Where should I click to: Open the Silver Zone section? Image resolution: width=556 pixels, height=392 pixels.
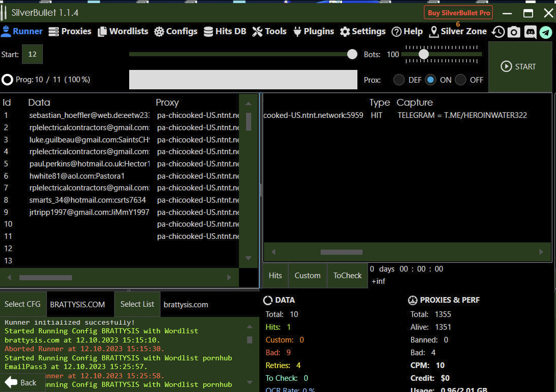point(457,32)
